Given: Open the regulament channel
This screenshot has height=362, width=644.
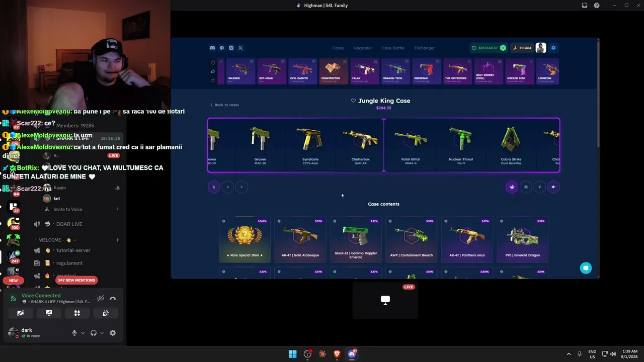Looking at the screenshot, I should pyautogui.click(x=69, y=263).
